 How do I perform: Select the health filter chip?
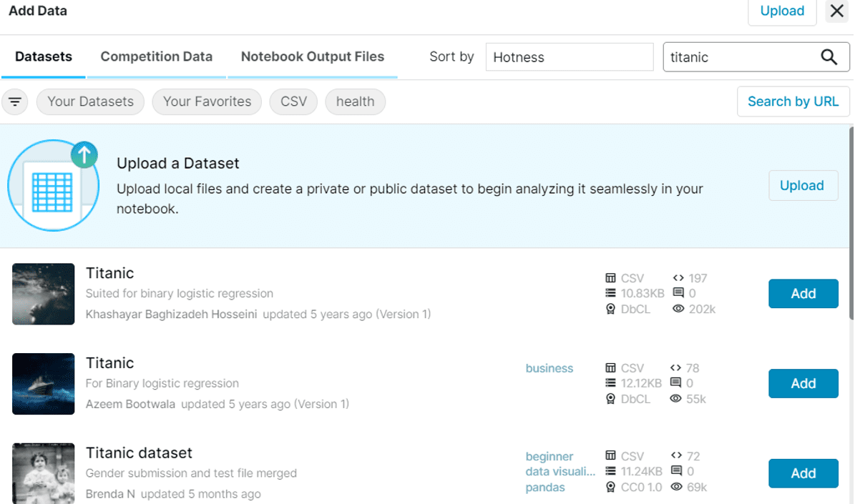(355, 102)
